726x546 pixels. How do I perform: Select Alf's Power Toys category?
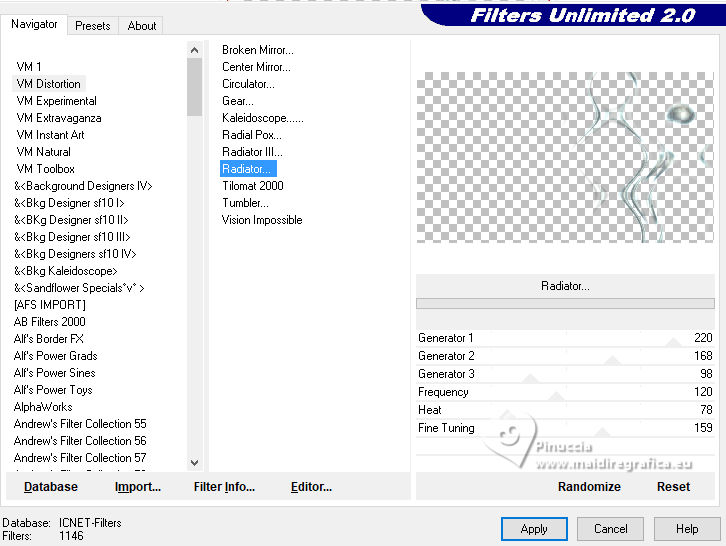(x=53, y=390)
